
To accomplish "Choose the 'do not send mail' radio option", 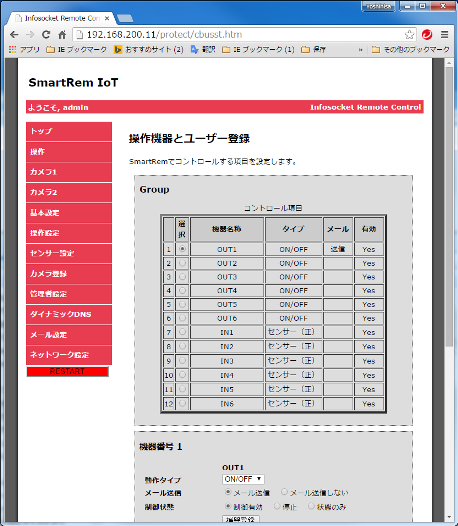I will click(285, 492).
